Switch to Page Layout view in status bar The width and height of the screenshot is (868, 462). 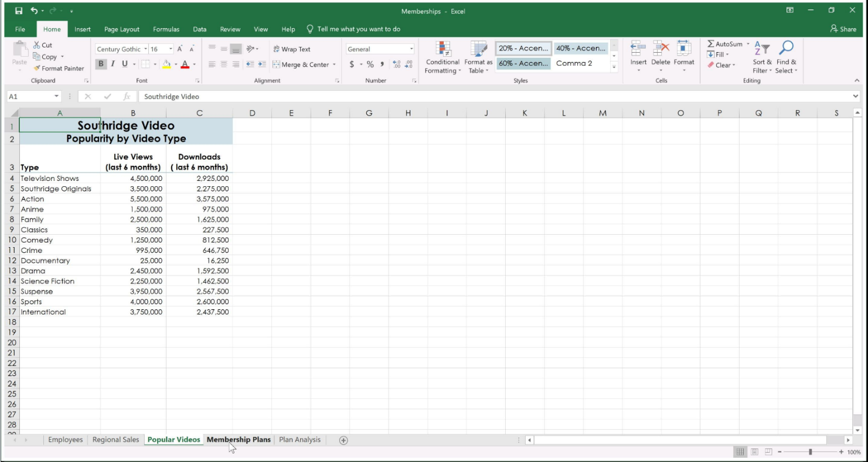[754, 451]
